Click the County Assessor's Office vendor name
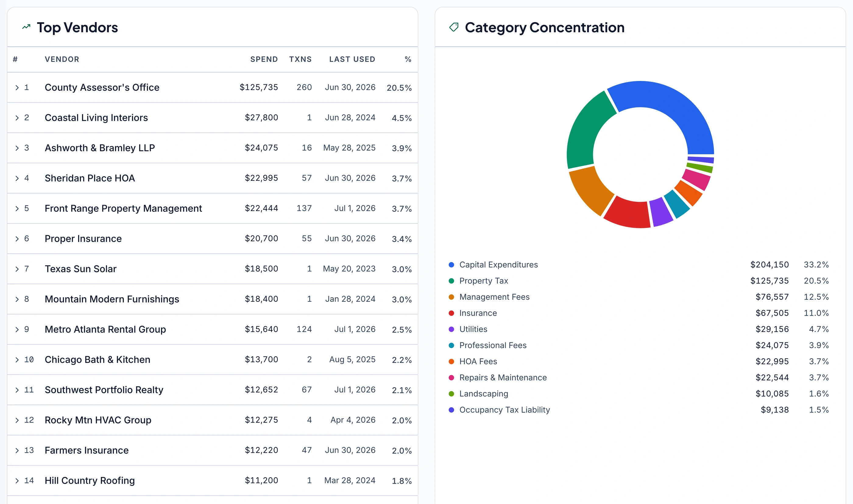The height and width of the screenshot is (504, 853). [x=102, y=88]
